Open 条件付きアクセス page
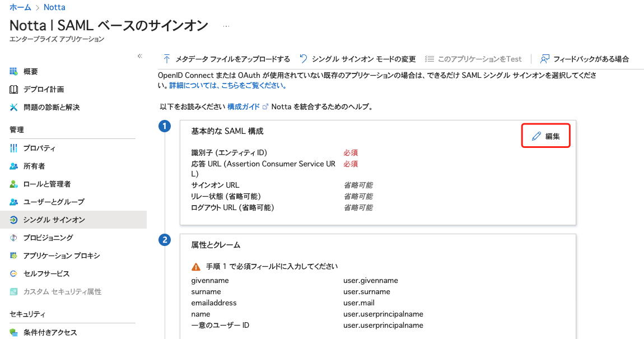The image size is (644, 339). (50, 332)
